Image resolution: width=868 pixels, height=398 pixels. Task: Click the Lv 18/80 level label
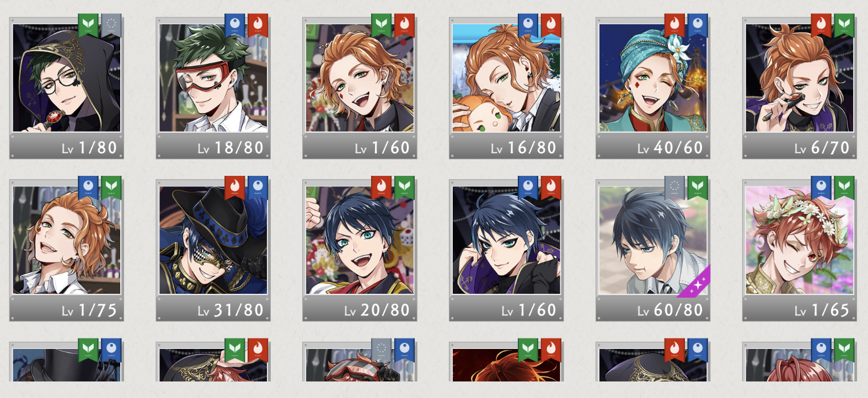click(231, 148)
